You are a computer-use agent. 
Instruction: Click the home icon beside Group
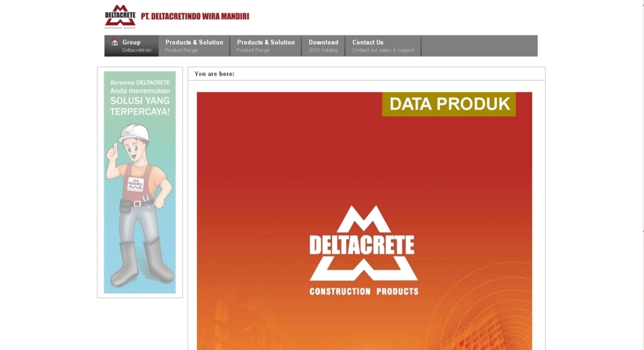[114, 43]
